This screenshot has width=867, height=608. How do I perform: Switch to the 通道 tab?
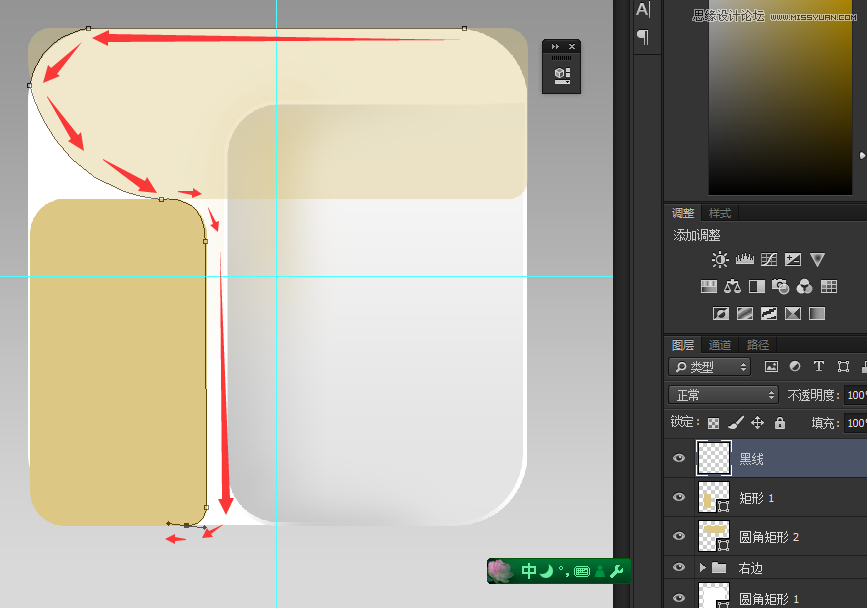pos(720,345)
